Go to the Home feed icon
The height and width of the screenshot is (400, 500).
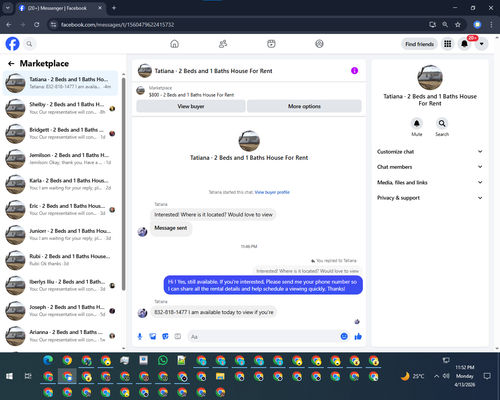coord(174,44)
